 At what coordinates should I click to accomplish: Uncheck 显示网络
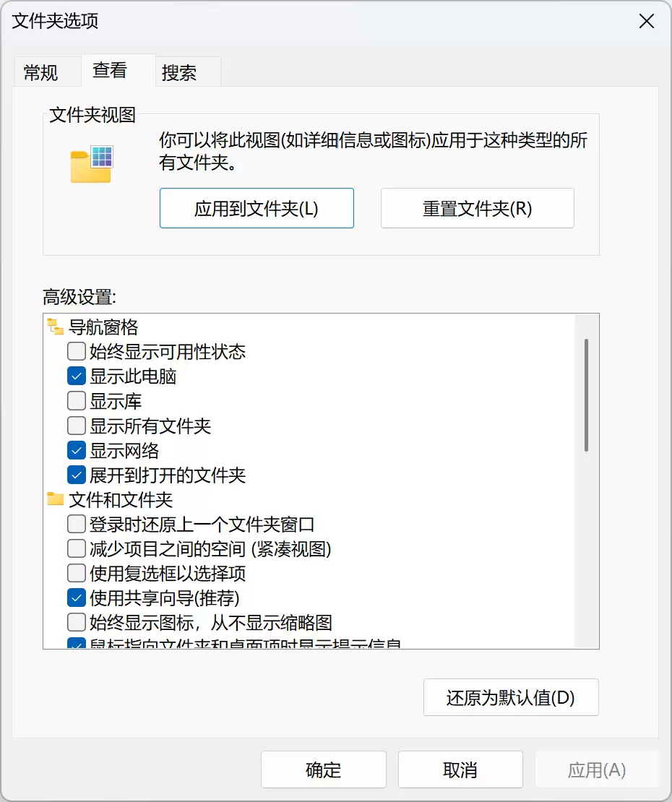click(75, 449)
